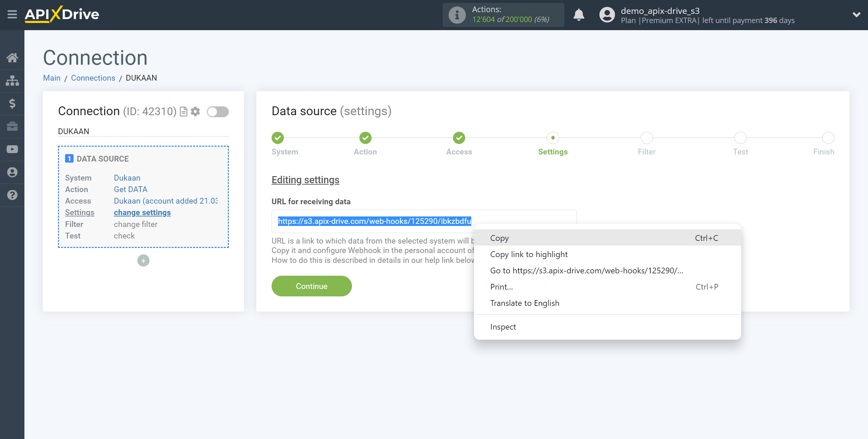Open the Actions info icon
The height and width of the screenshot is (439, 868).
(x=457, y=15)
